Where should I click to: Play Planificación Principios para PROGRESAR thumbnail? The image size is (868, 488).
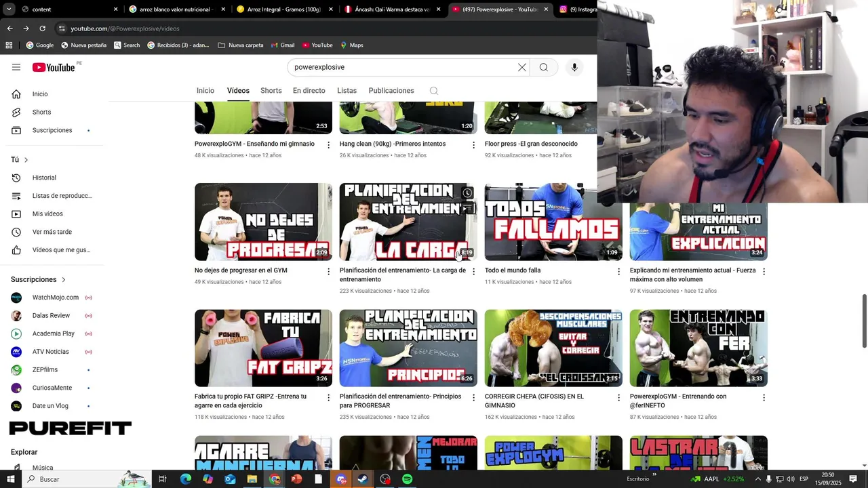(x=408, y=348)
